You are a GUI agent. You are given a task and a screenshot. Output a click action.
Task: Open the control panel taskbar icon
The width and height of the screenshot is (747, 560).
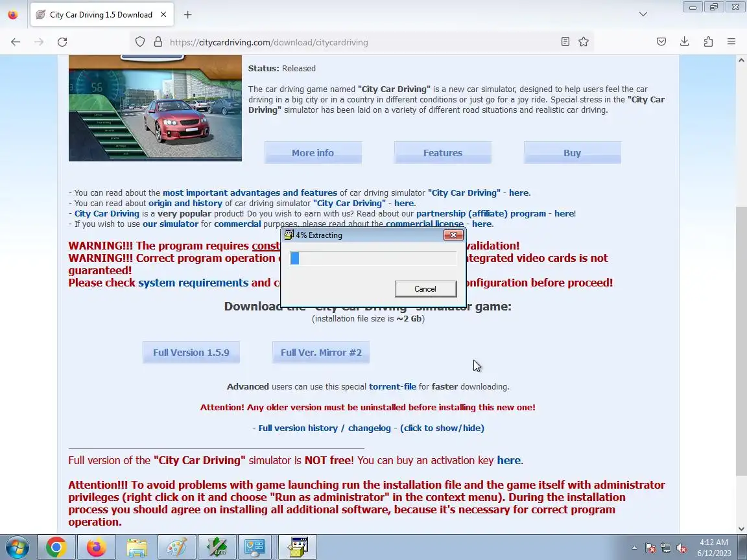254,547
